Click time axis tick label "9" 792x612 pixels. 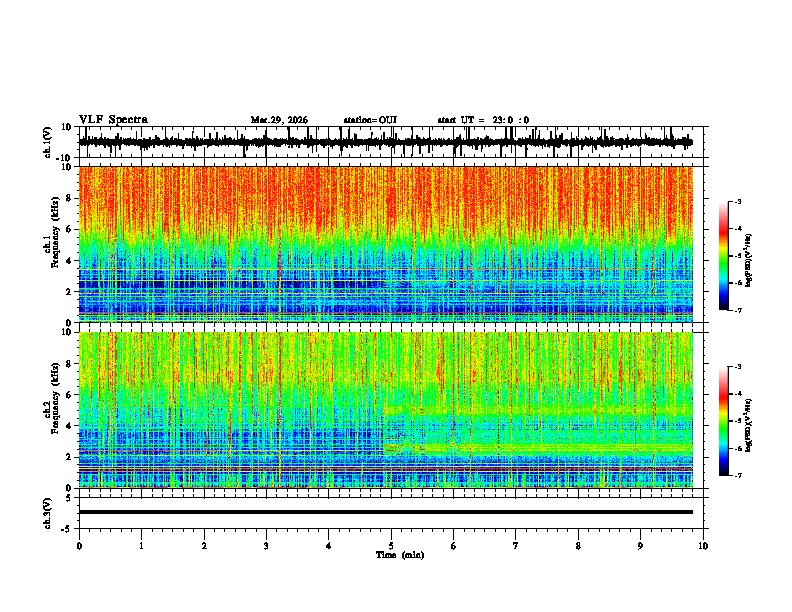click(x=640, y=546)
